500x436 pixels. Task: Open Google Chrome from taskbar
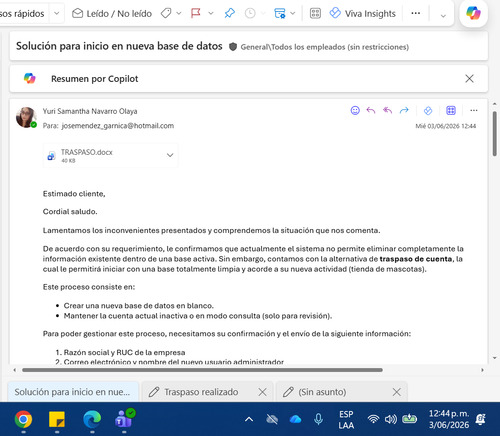pos(23,419)
